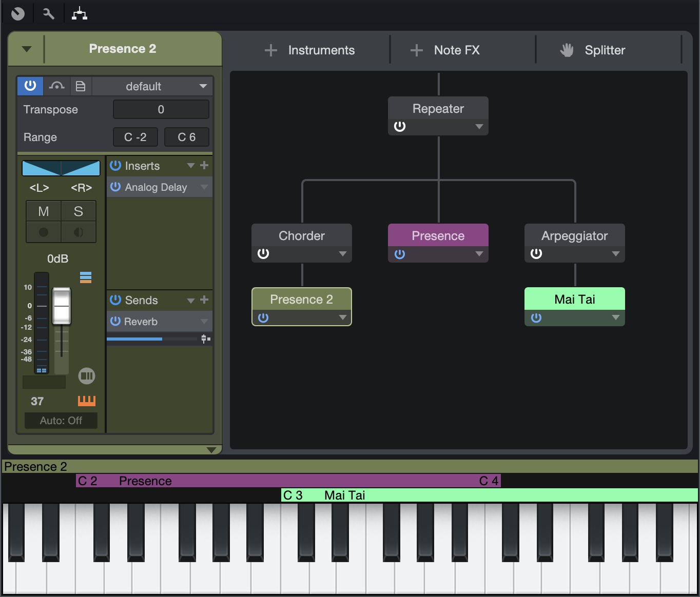This screenshot has width=700, height=597.
Task: Select the purple Presence node
Action: pos(438,236)
